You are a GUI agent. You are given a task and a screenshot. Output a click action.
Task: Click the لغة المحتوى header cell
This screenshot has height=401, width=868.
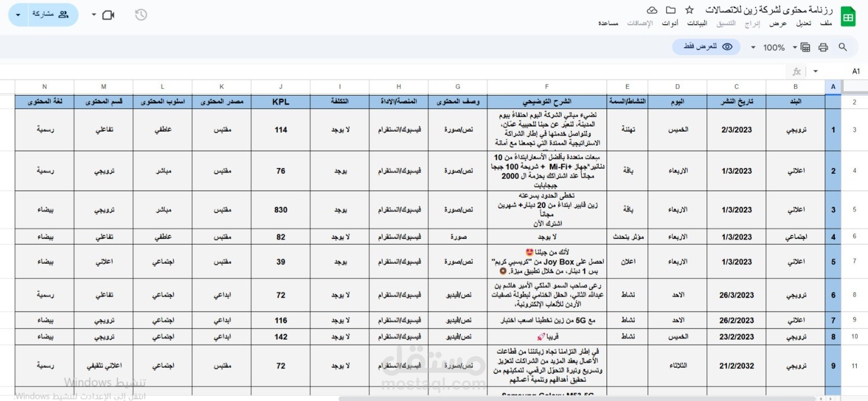click(44, 102)
